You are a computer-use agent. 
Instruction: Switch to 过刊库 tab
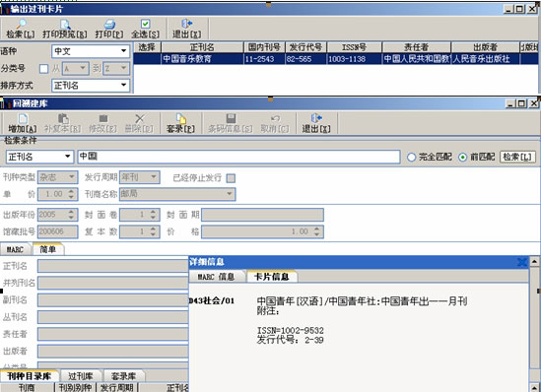point(81,376)
